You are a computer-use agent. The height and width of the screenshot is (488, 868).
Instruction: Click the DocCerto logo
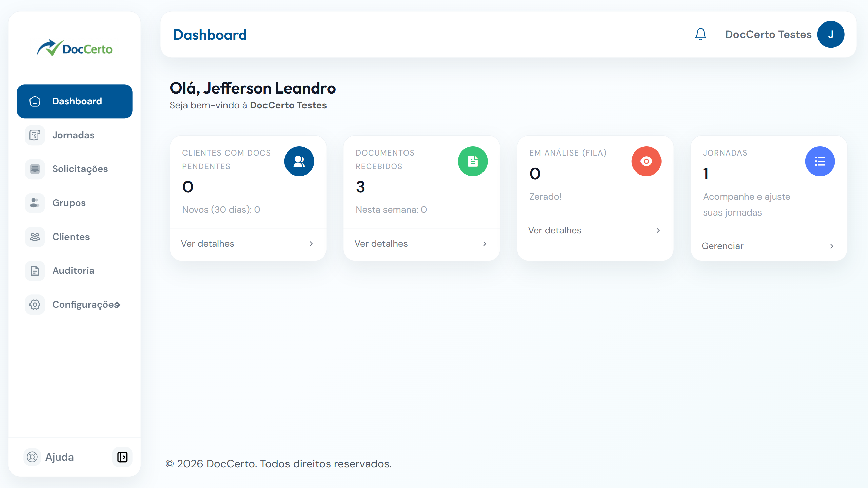pos(75,48)
